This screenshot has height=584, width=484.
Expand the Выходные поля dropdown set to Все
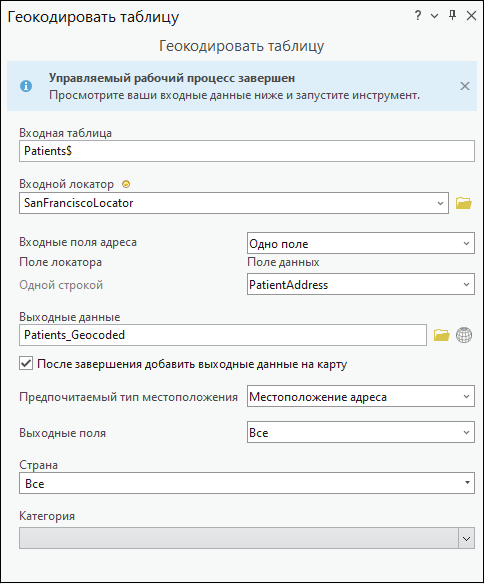click(x=466, y=432)
